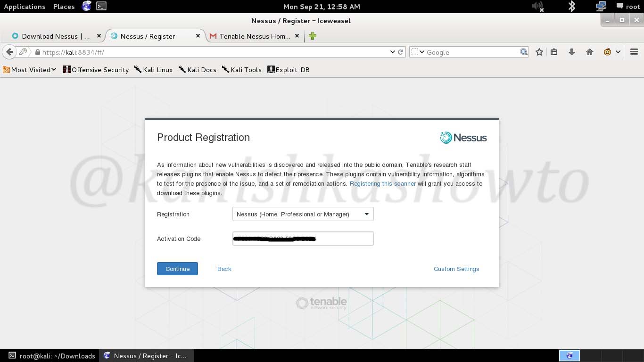The height and width of the screenshot is (362, 644).
Task: Click the padlock icon in the address bar
Action: (x=37, y=52)
